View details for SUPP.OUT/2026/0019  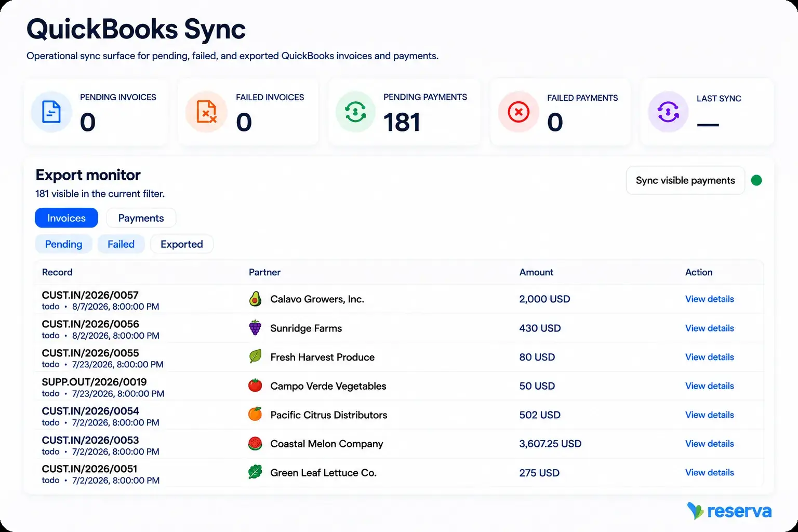(710, 385)
